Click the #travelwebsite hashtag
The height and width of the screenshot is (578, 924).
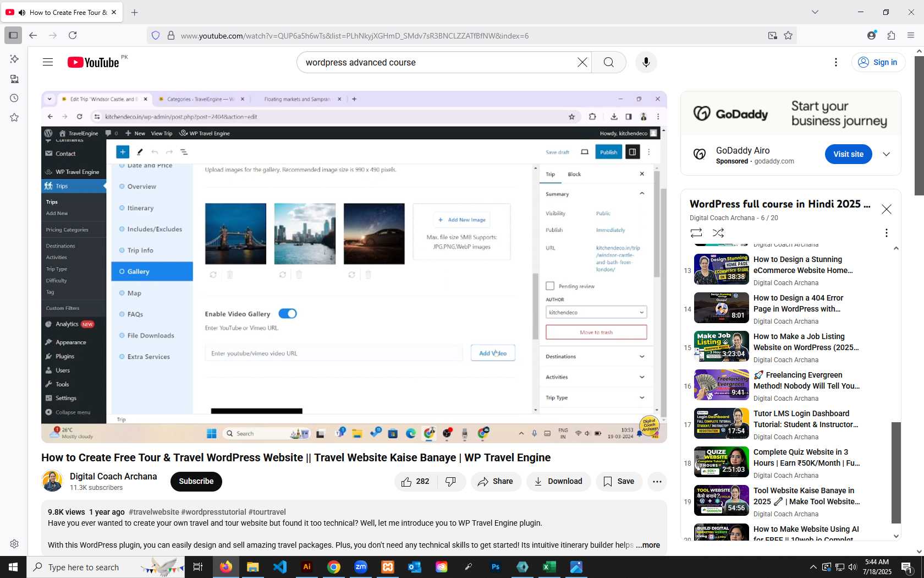click(153, 512)
